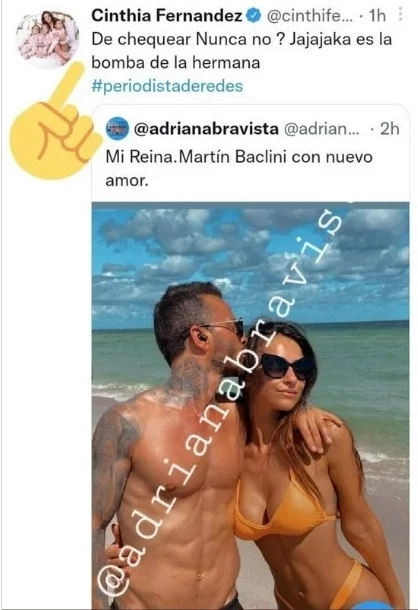Open the grey @adrian... handle
Viewport: 418px width, 610px height.
point(322,129)
